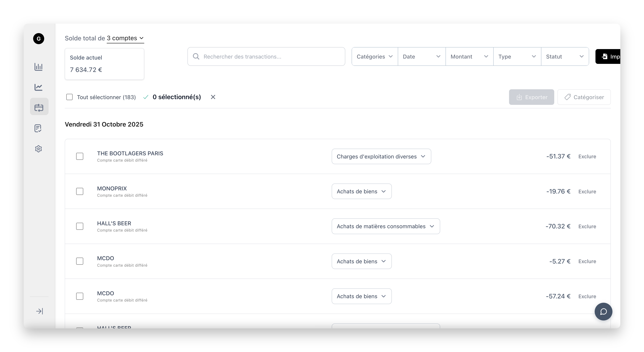Open the Catégories filter dropdown

click(374, 56)
